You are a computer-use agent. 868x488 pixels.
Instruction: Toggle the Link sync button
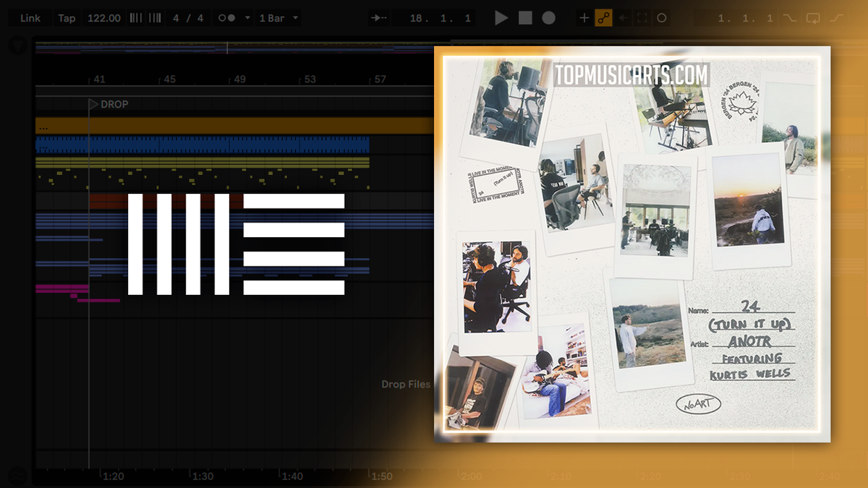click(x=30, y=18)
